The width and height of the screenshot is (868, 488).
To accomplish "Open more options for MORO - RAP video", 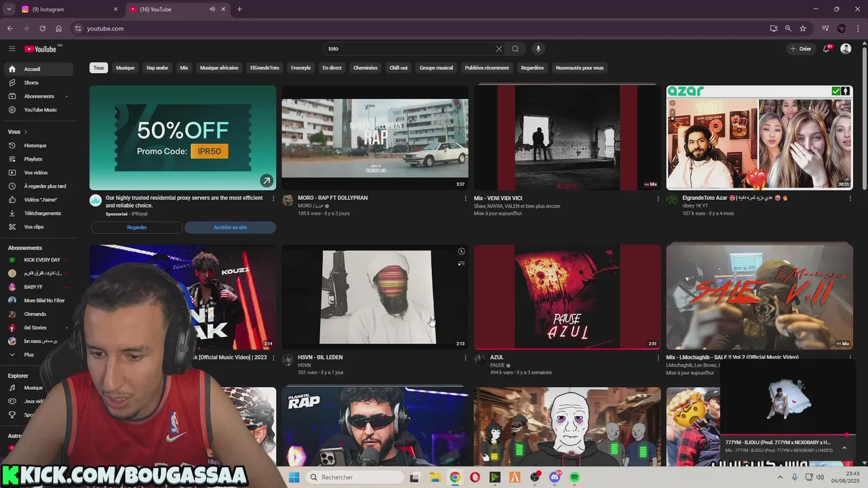I will pyautogui.click(x=465, y=199).
